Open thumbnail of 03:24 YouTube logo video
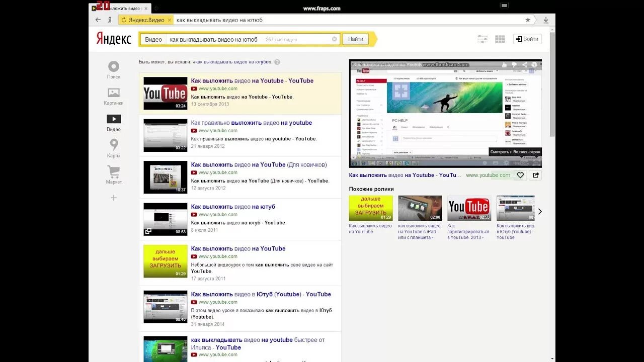The height and width of the screenshot is (362, 644). click(x=166, y=93)
